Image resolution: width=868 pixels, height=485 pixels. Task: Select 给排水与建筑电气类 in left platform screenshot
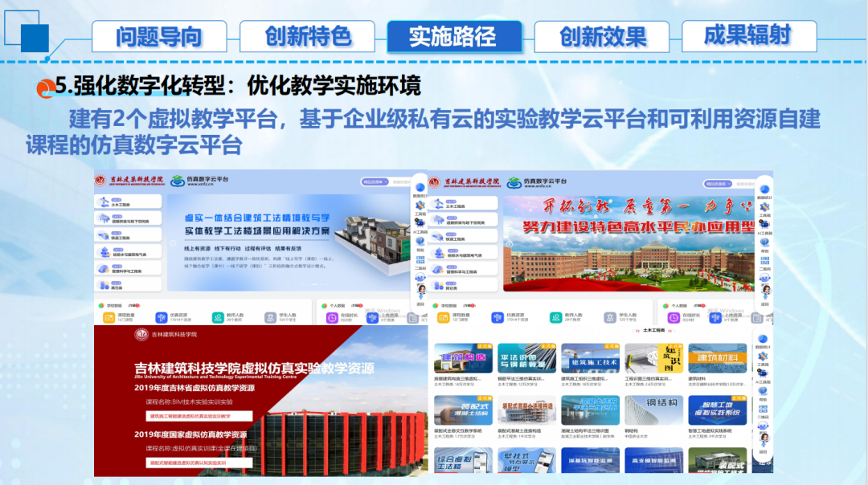tap(128, 252)
